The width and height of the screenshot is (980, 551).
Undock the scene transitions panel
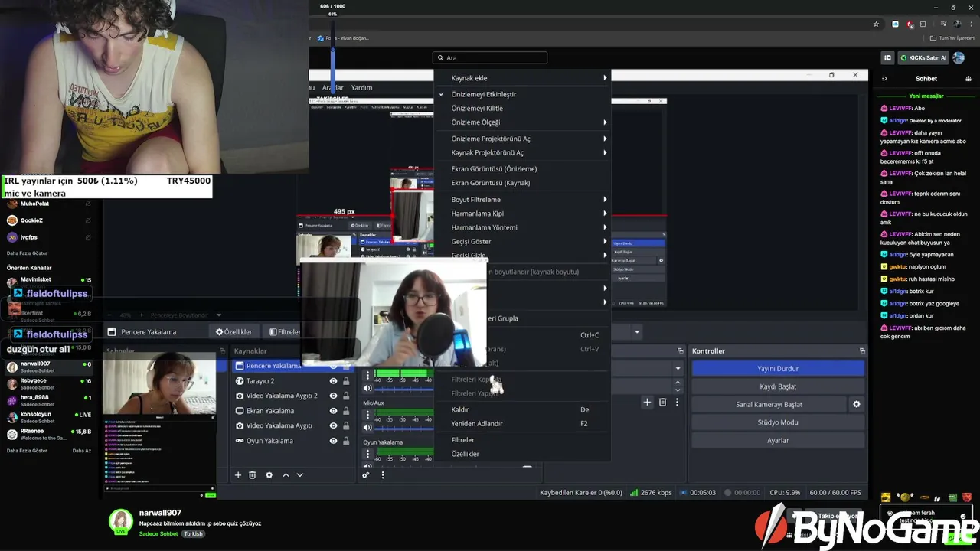tap(680, 350)
